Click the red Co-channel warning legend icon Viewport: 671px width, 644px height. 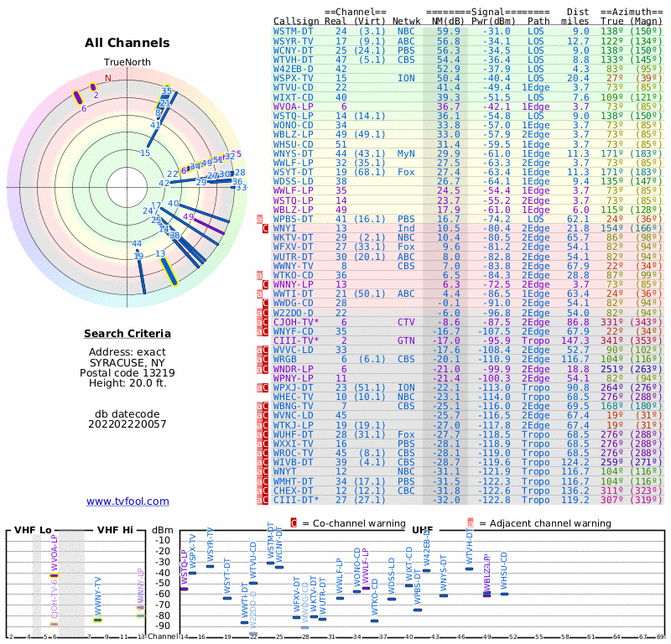[x=294, y=523]
